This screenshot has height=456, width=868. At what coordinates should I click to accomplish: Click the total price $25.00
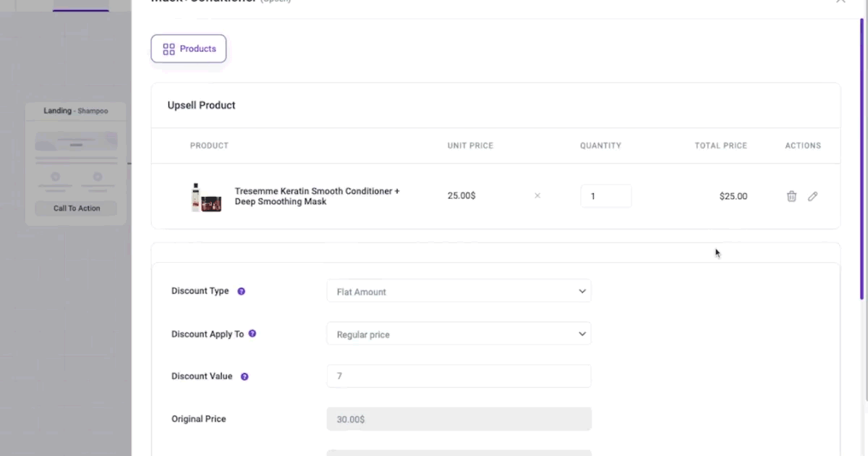pos(733,196)
